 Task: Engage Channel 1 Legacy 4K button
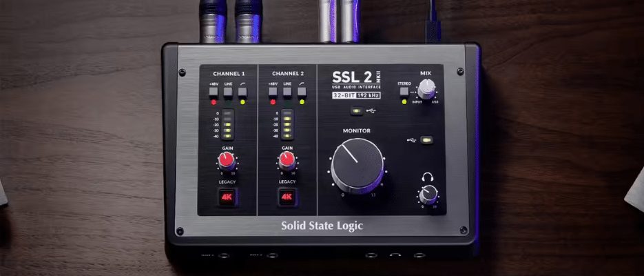[227, 197]
